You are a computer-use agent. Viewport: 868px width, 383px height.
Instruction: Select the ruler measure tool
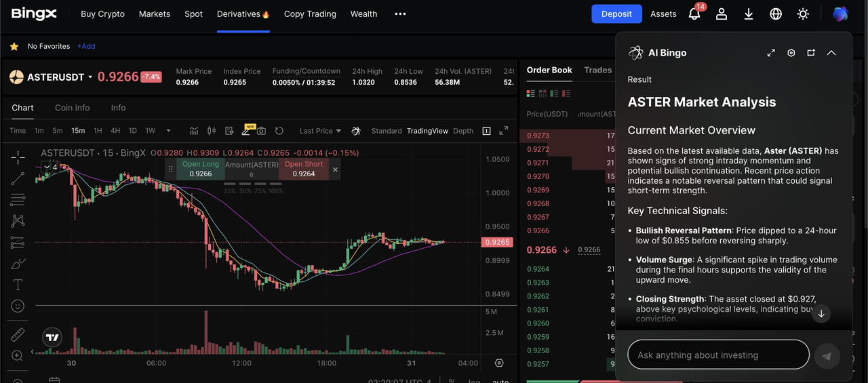click(x=18, y=335)
